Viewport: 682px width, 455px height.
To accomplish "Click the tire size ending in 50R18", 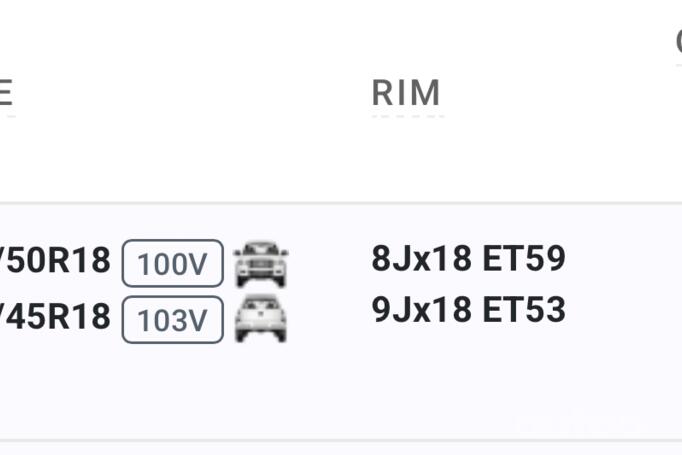I will pyautogui.click(x=57, y=261).
